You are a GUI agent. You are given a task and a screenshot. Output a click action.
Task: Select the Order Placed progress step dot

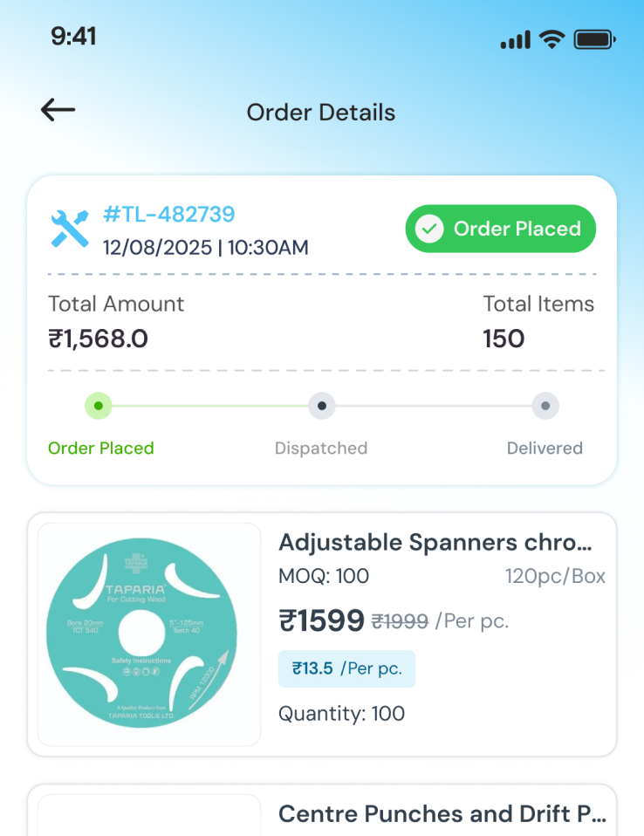tap(98, 406)
